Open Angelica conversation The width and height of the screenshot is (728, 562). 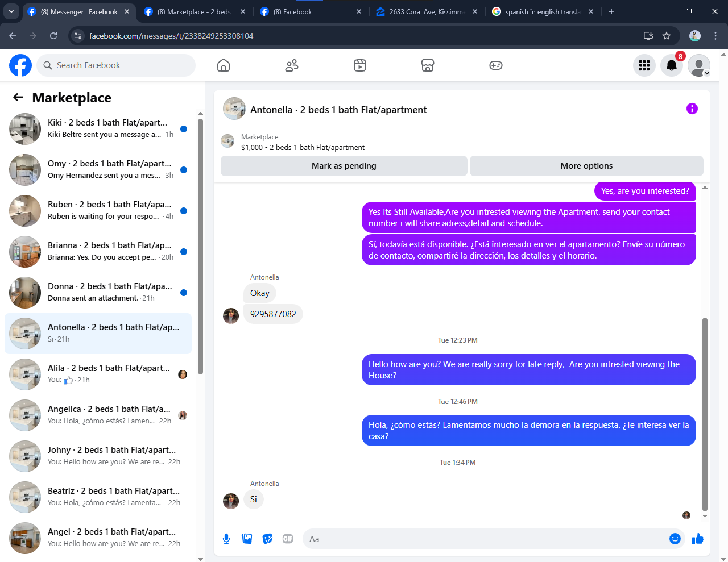point(98,415)
